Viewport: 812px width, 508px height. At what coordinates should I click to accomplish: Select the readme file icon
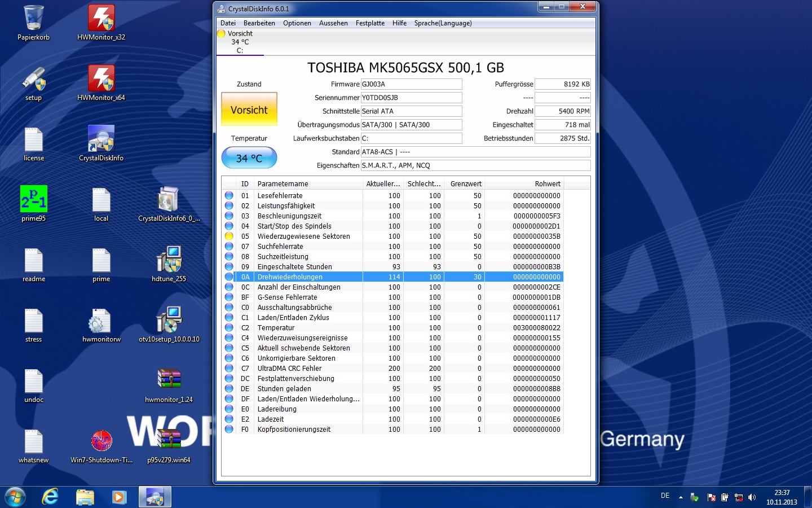(x=33, y=264)
